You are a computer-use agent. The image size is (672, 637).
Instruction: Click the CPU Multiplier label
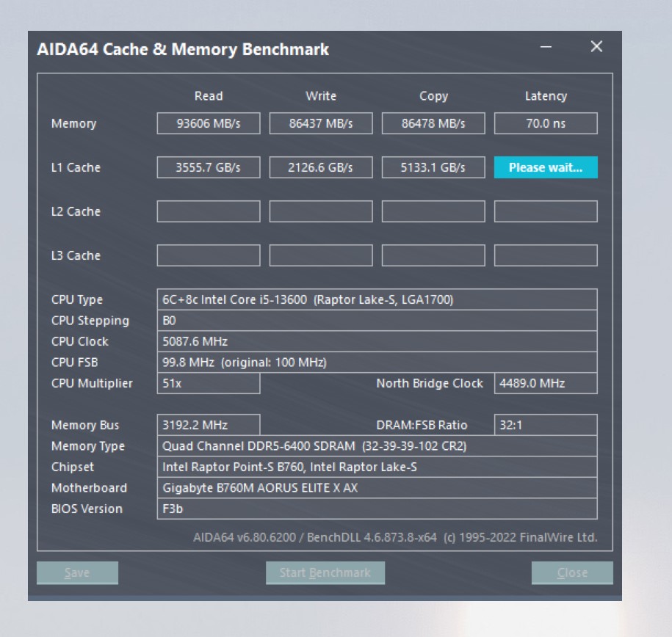point(92,383)
